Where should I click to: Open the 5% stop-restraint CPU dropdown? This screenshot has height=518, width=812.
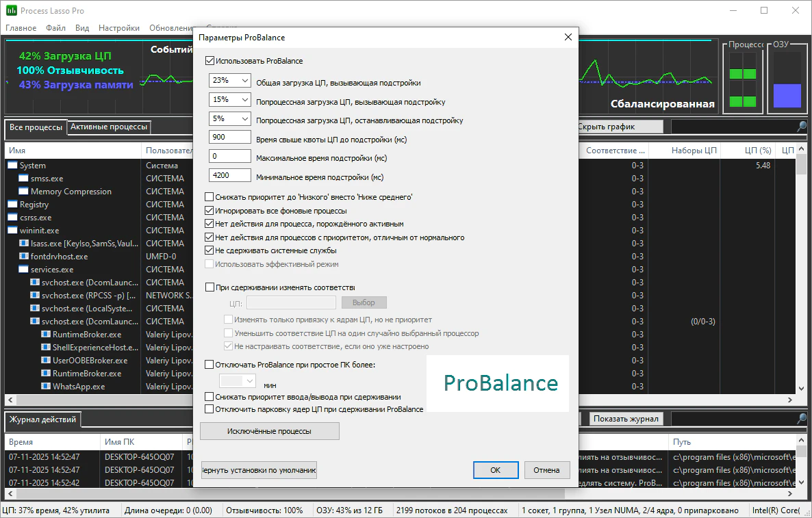(x=230, y=118)
